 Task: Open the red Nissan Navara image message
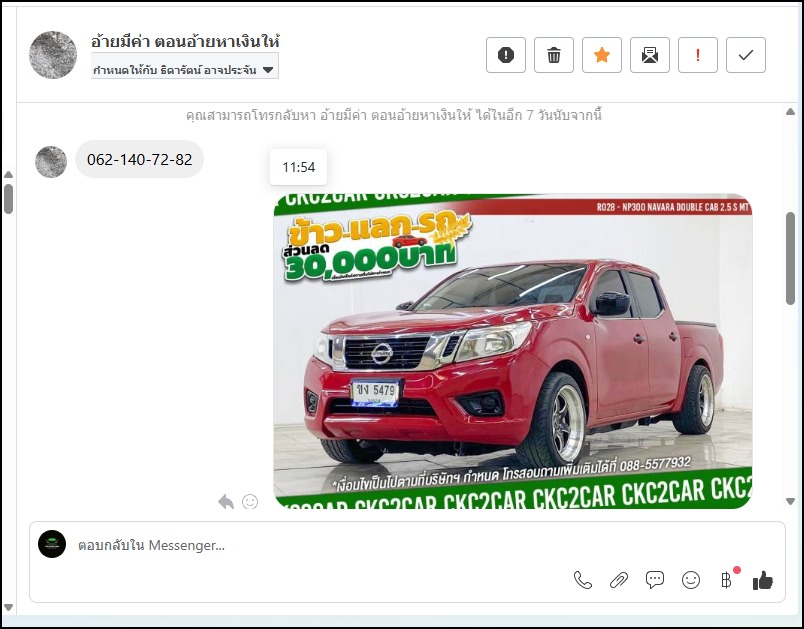pyautogui.click(x=513, y=351)
